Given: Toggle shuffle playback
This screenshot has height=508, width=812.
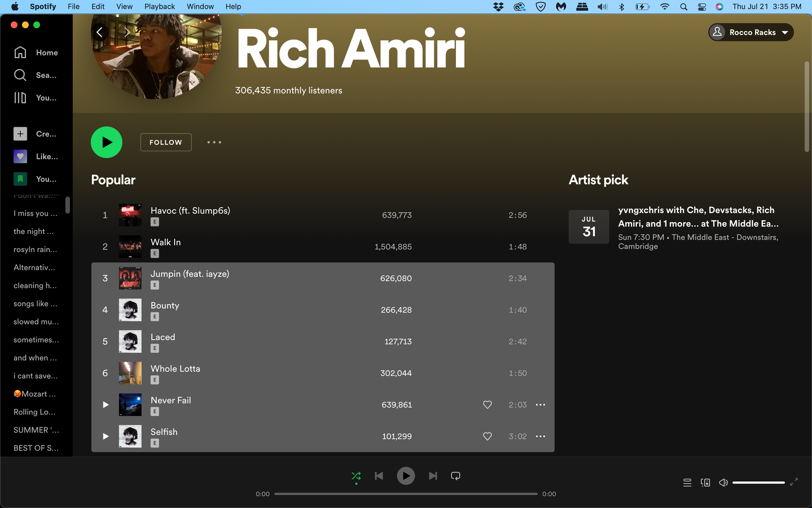Looking at the screenshot, I should click(x=356, y=476).
